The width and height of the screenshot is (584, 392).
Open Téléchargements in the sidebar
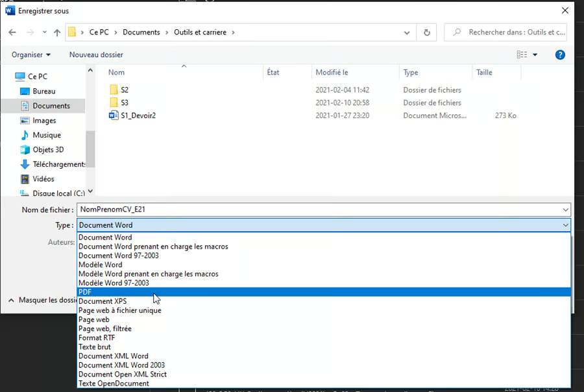click(x=58, y=164)
